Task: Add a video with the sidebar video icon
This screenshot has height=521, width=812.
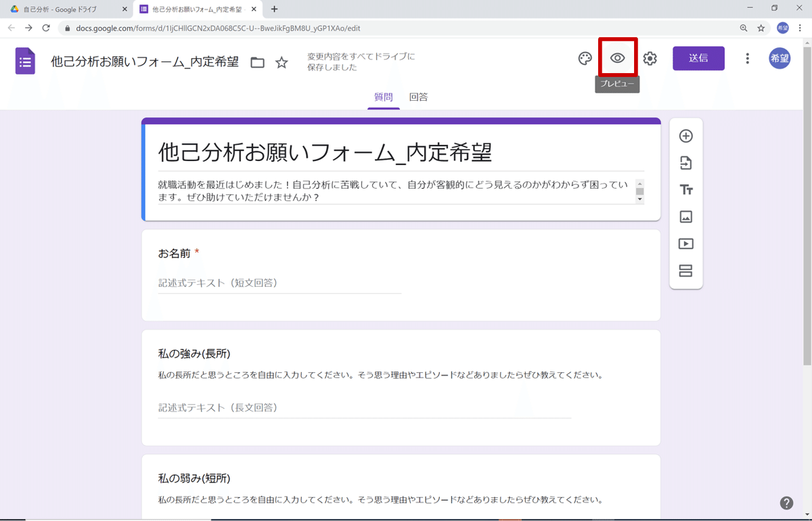Action: pyautogui.click(x=686, y=244)
